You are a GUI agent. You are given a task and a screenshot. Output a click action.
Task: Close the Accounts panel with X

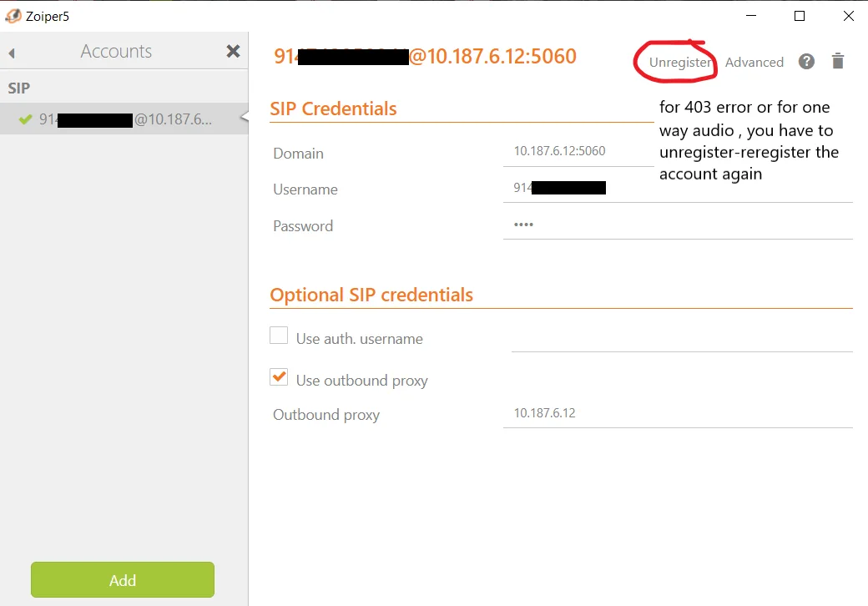(234, 52)
